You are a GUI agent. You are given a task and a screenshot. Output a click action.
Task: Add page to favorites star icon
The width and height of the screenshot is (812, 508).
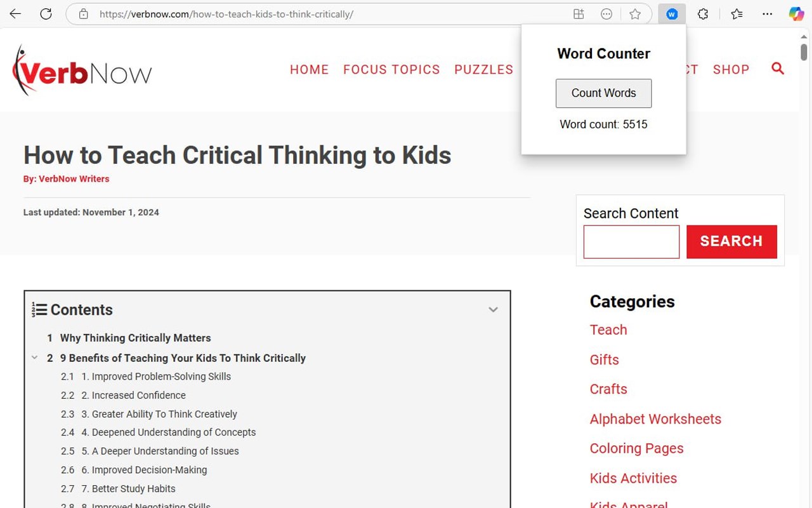635,14
